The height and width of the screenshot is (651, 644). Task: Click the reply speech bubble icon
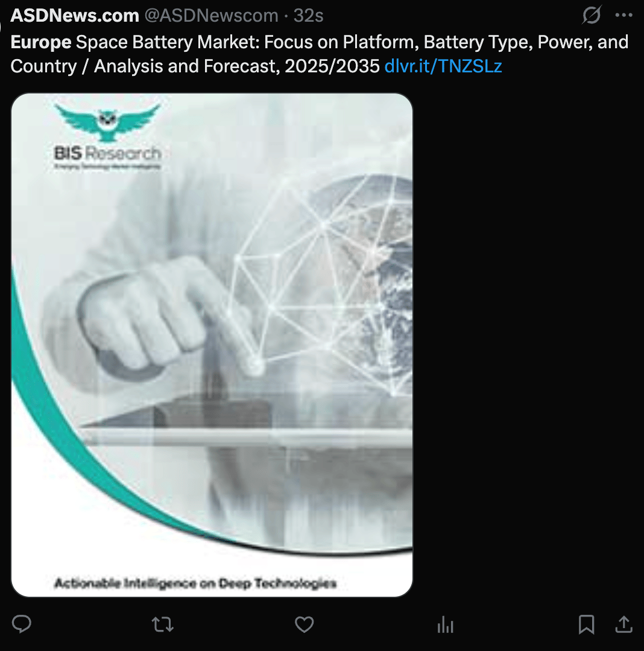click(22, 624)
